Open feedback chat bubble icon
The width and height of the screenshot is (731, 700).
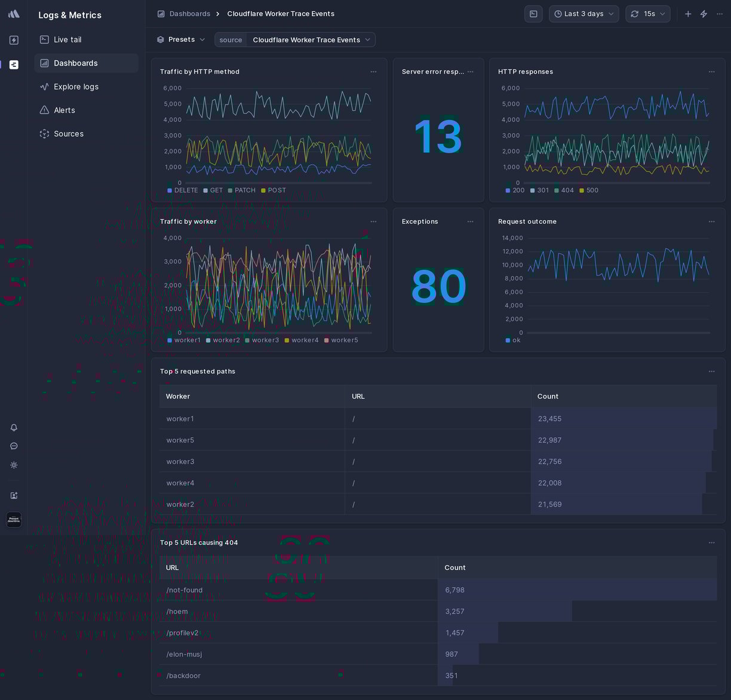(x=14, y=446)
